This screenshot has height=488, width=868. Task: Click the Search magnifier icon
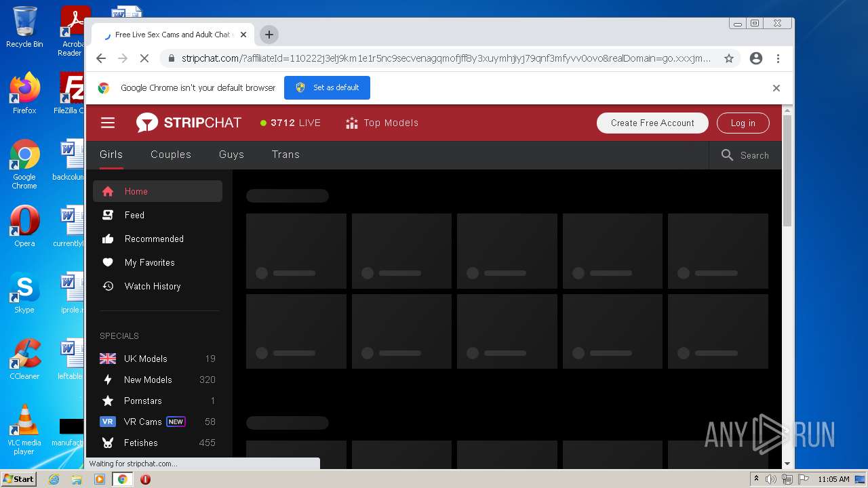pos(728,155)
